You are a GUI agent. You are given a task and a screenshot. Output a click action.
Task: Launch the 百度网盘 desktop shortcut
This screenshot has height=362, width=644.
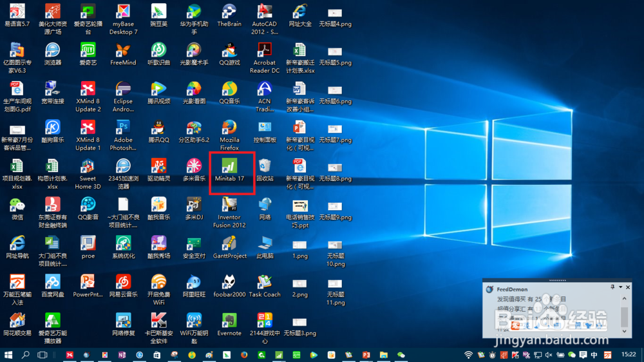coord(53,285)
